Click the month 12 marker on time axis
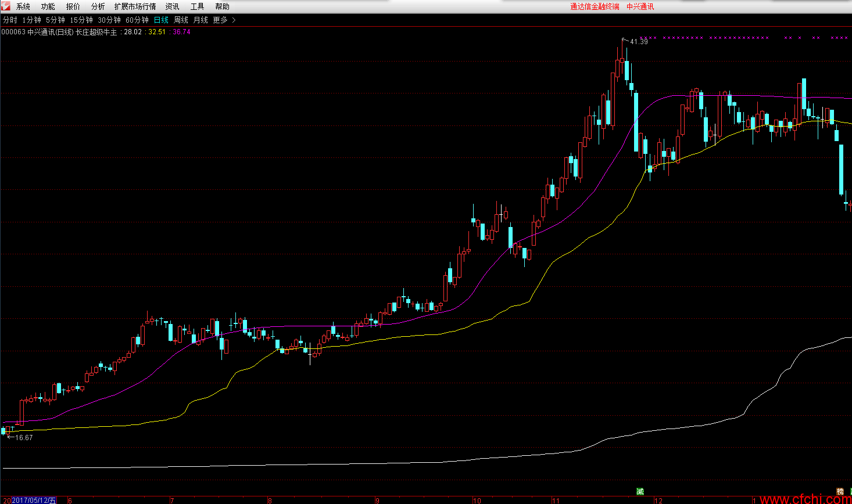852x504 pixels. coord(658,501)
